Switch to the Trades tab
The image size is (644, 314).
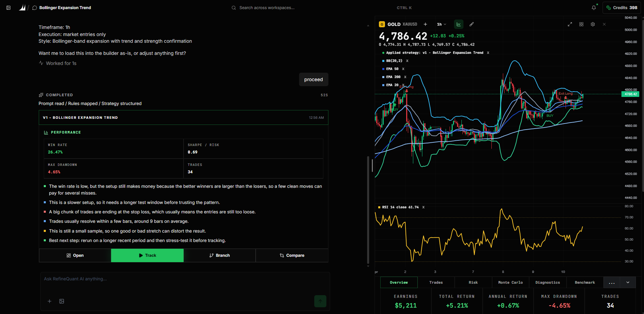click(436, 282)
